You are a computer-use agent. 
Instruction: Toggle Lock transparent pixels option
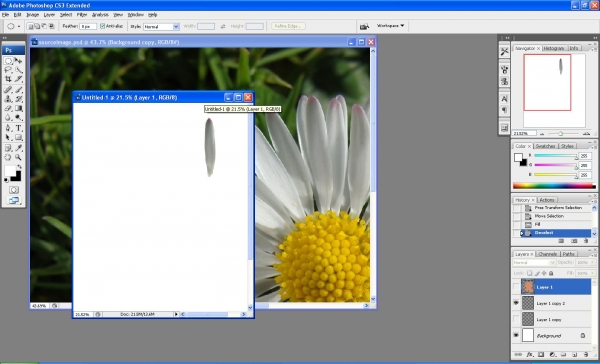point(530,273)
